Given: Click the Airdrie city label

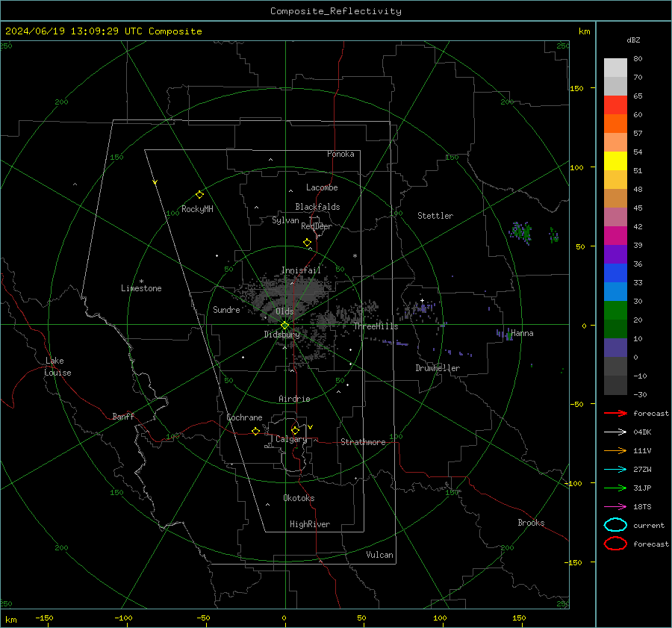Looking at the screenshot, I should [294, 399].
